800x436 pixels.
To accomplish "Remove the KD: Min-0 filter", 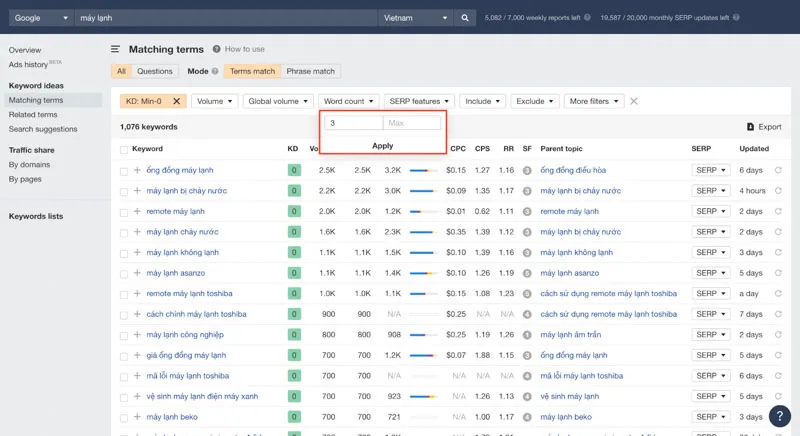I will coord(177,101).
